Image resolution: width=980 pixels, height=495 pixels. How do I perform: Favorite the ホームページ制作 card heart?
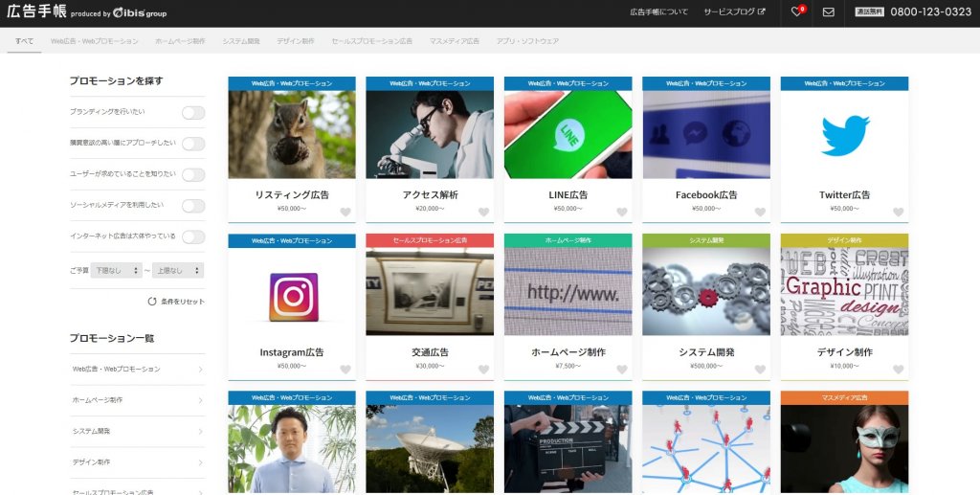point(622,370)
